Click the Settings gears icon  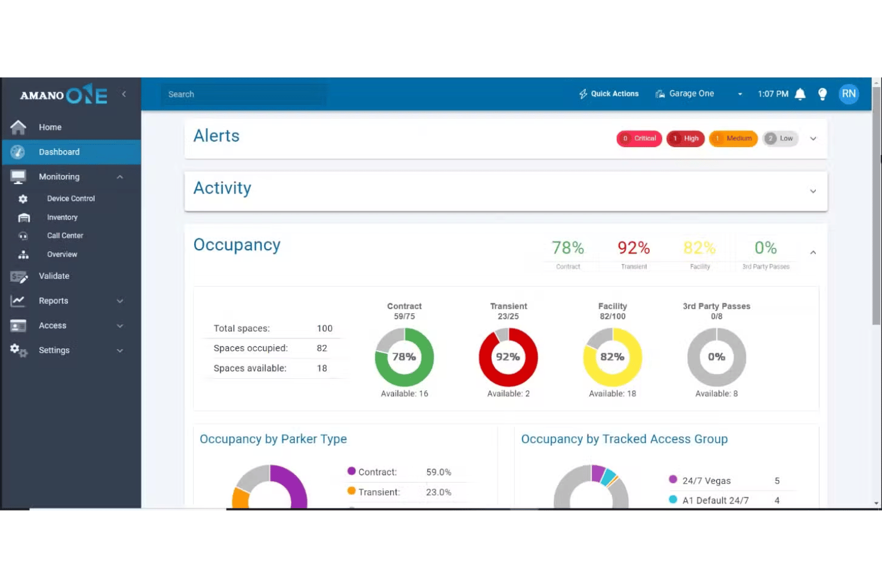click(18, 350)
